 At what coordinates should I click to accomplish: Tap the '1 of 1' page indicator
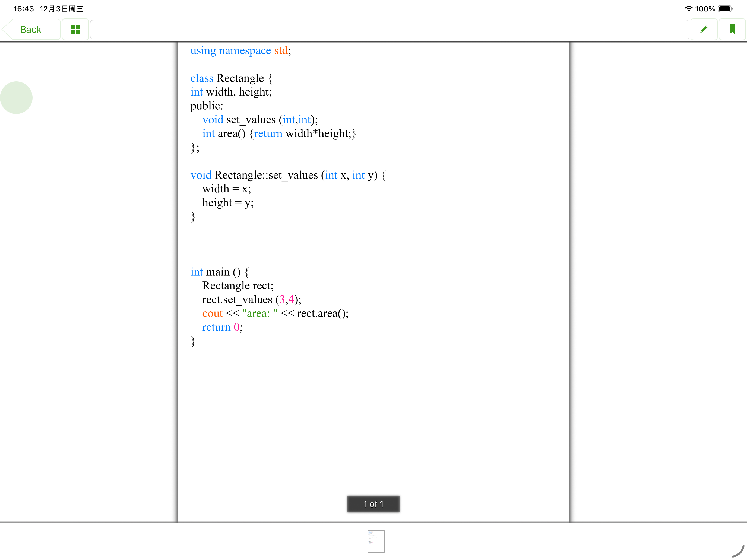click(373, 504)
